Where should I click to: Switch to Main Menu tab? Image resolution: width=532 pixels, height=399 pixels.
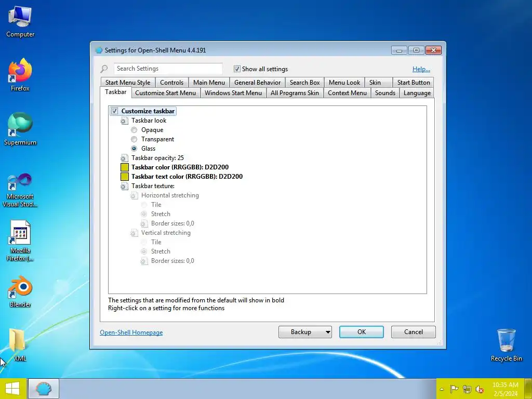(209, 83)
